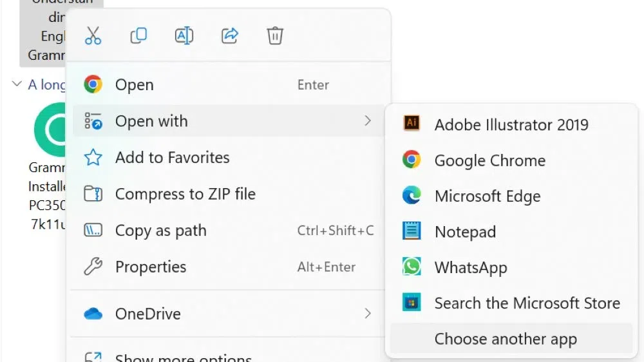Open file with Adobe Illustrator 2019

click(x=511, y=124)
